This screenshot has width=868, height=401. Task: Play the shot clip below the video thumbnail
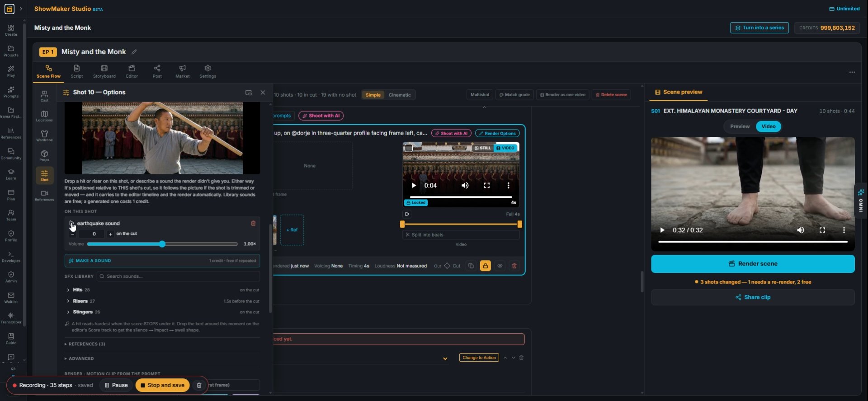407,214
